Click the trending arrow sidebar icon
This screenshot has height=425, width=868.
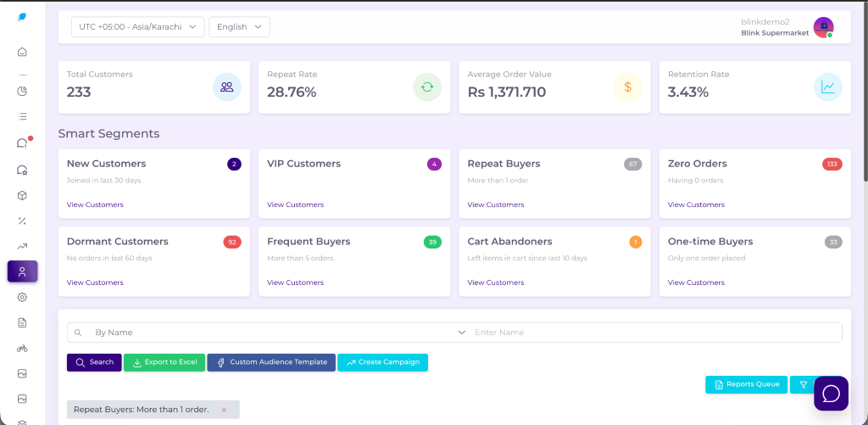(x=22, y=246)
